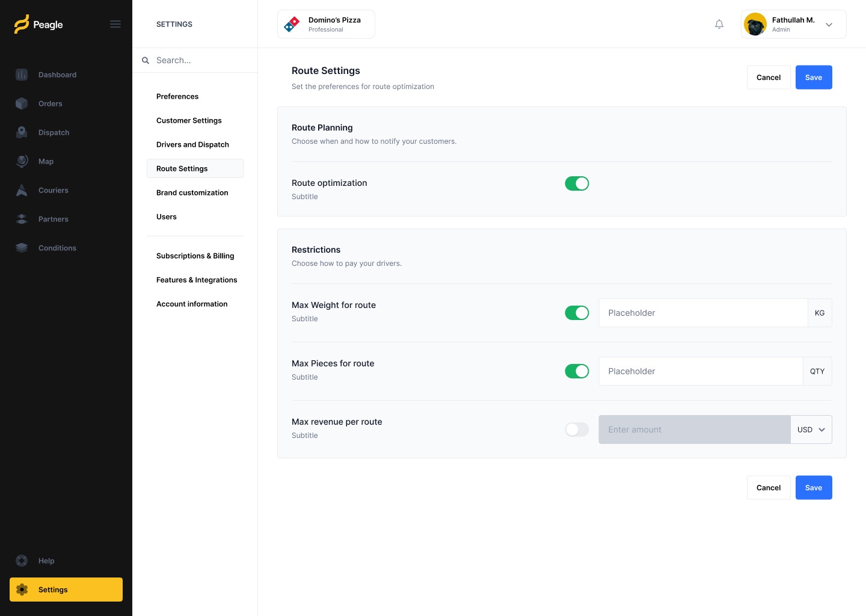Image resolution: width=866 pixels, height=616 pixels.
Task: Open Preferences settings section
Action: 177,96
